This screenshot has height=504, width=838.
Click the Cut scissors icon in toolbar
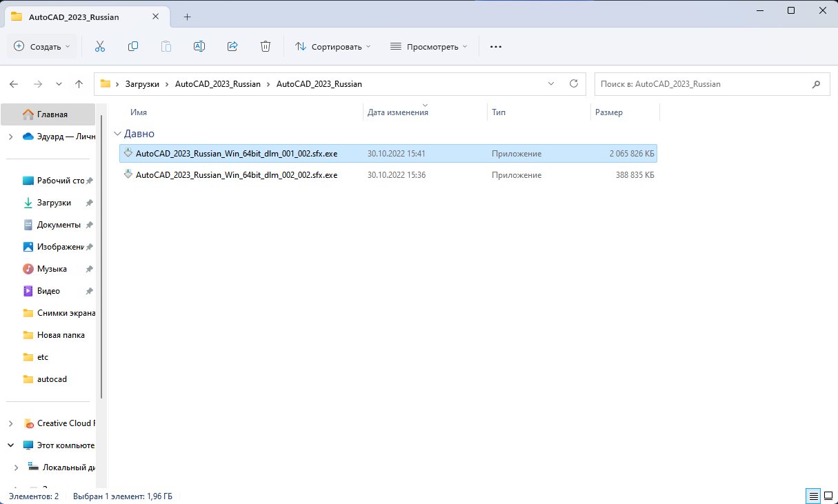(99, 46)
